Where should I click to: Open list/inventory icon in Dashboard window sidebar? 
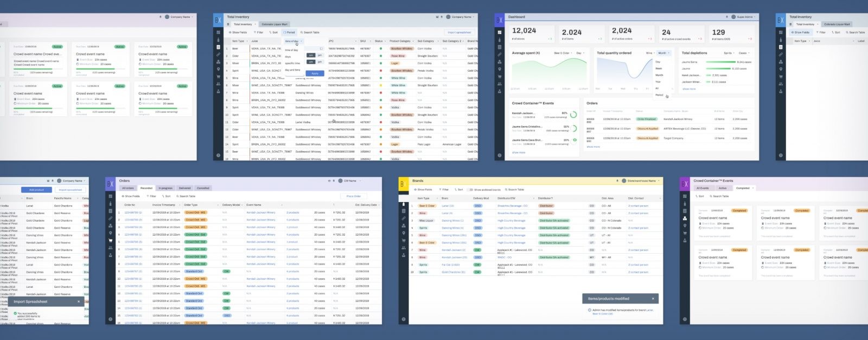tap(500, 47)
